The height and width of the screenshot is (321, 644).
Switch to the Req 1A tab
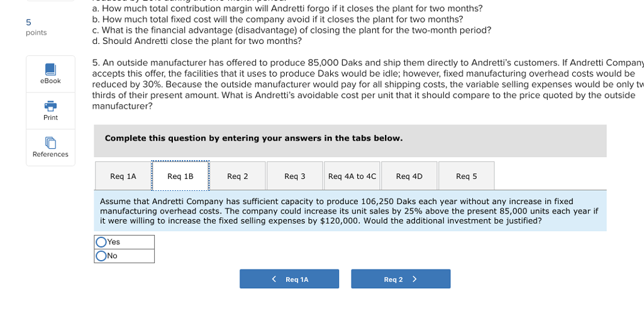pyautogui.click(x=123, y=176)
